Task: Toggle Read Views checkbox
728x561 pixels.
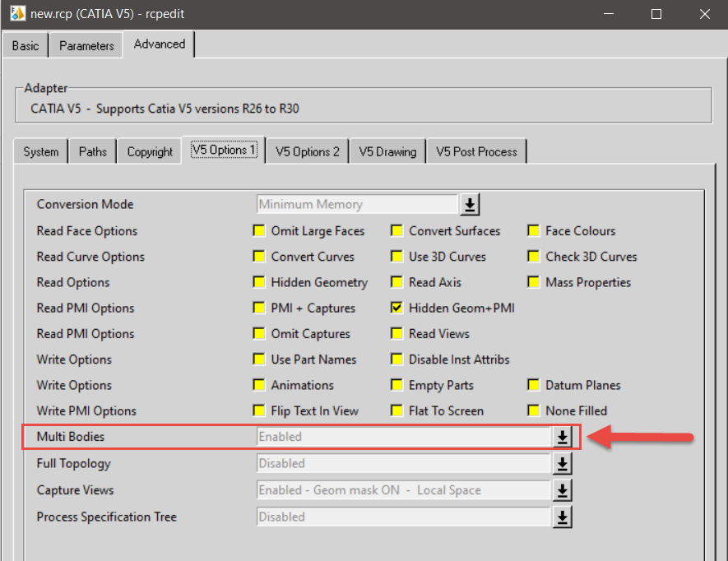Action: 396,333
